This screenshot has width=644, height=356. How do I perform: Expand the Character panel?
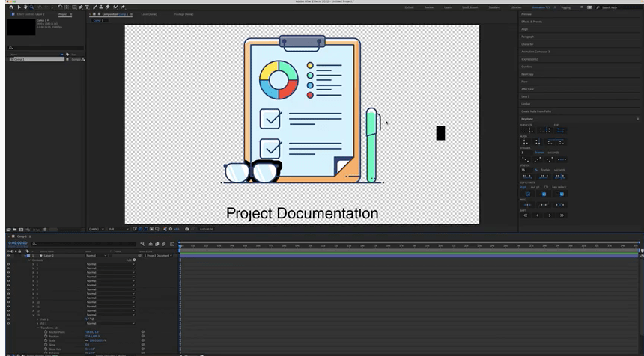point(527,44)
